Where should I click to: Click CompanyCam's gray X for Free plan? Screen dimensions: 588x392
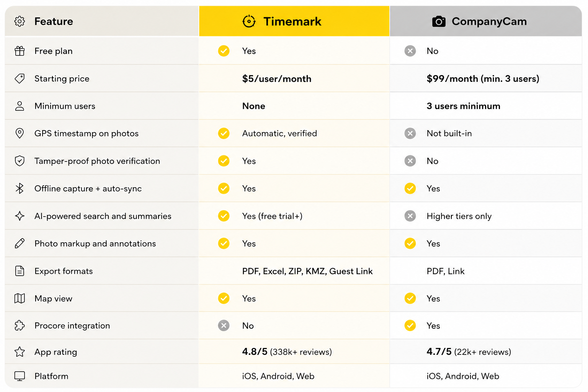pos(410,51)
